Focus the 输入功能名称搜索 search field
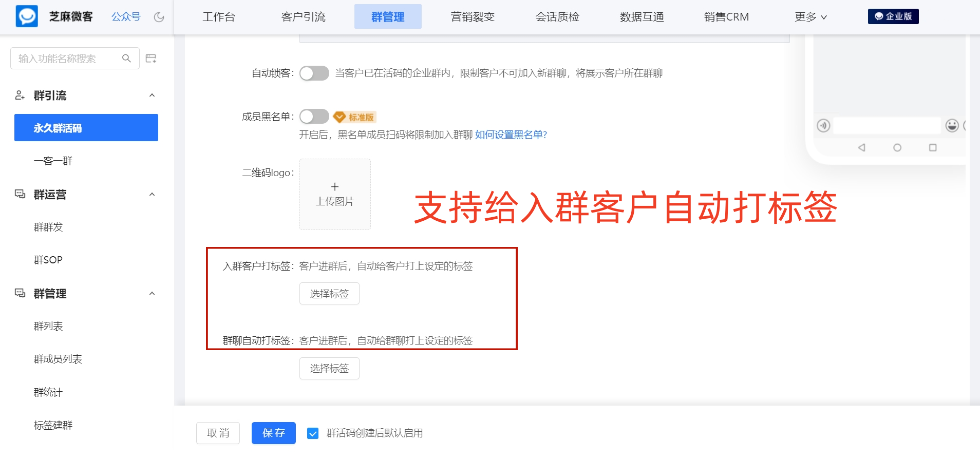The height and width of the screenshot is (459, 980). click(75, 59)
